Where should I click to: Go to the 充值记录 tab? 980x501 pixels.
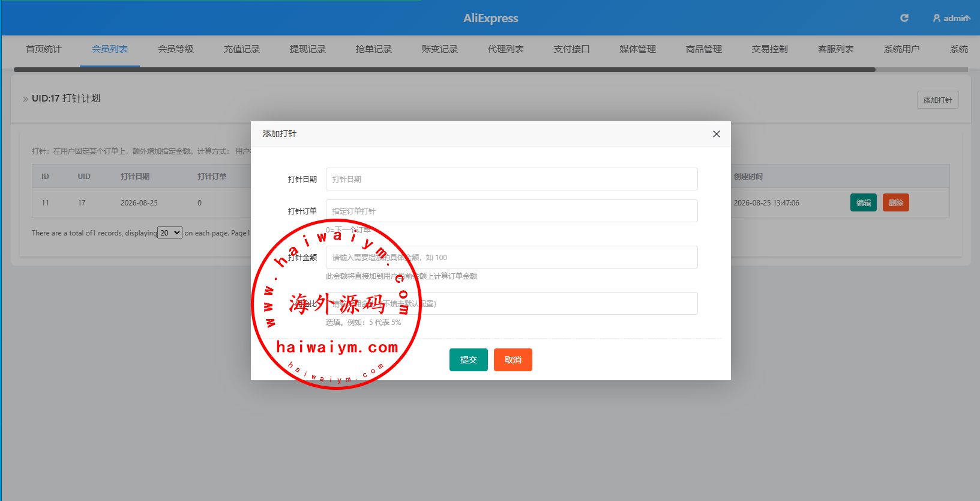pos(242,49)
